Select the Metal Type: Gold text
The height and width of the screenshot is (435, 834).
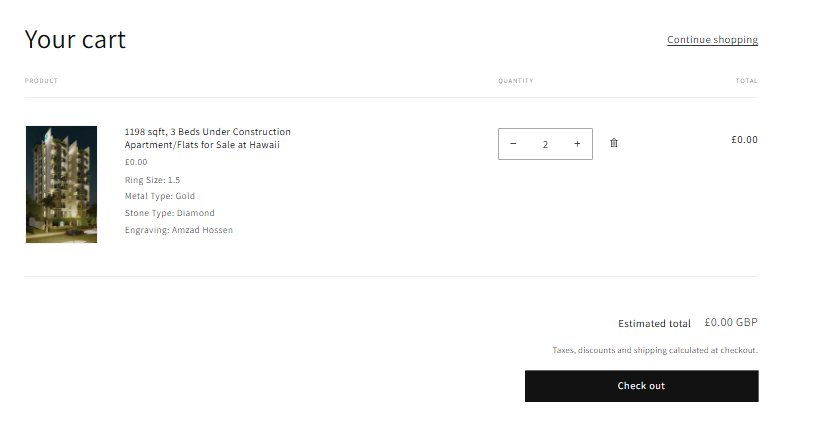[159, 196]
